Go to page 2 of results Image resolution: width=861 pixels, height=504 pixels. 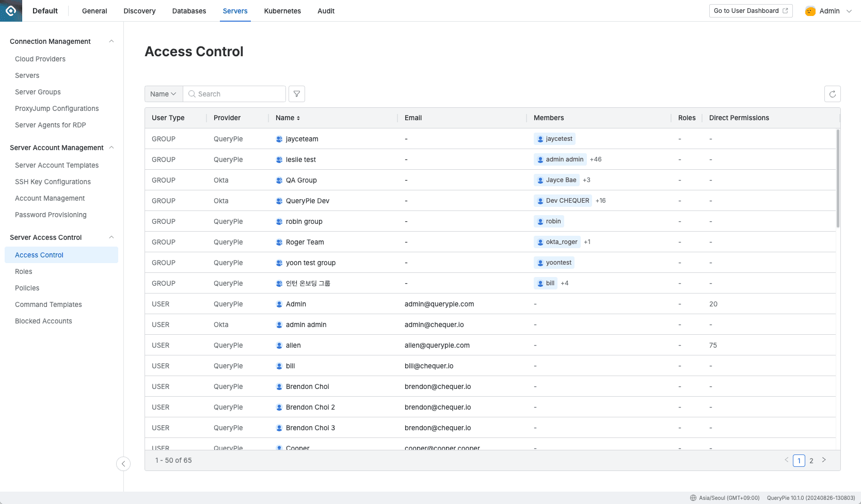point(811,460)
